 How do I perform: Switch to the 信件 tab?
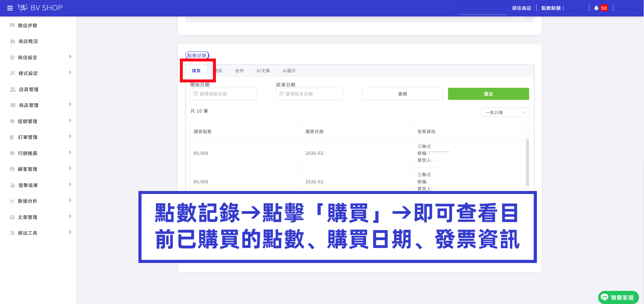coord(239,71)
